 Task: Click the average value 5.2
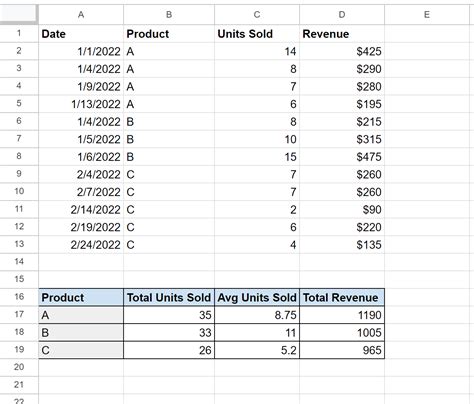click(257, 350)
